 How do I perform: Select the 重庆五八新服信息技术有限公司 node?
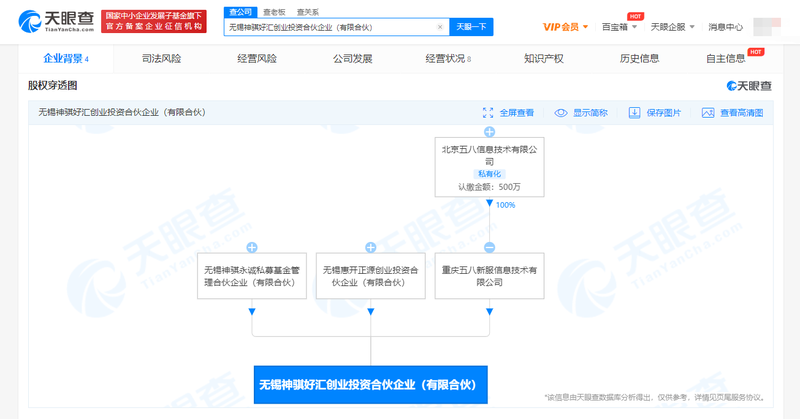click(489, 276)
